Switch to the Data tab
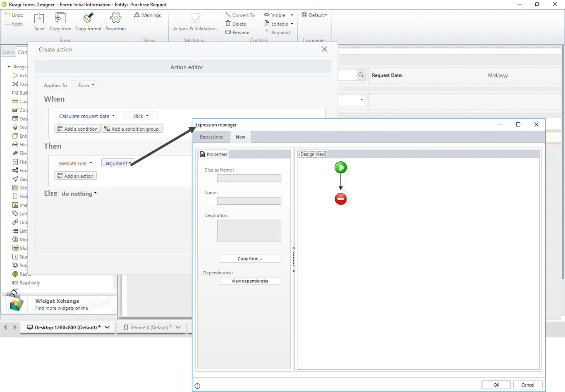Viewport: 565px width, 392px height. tap(8, 52)
